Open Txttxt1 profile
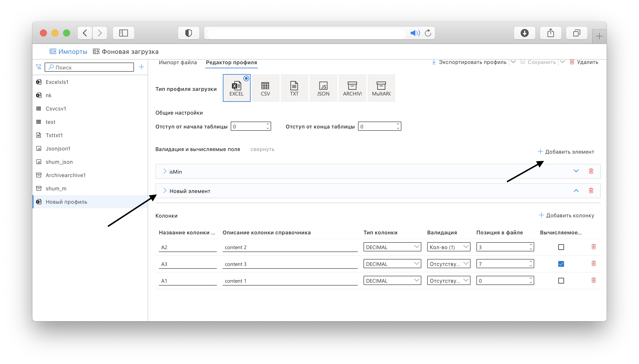The height and width of the screenshot is (364, 639). 90,135
